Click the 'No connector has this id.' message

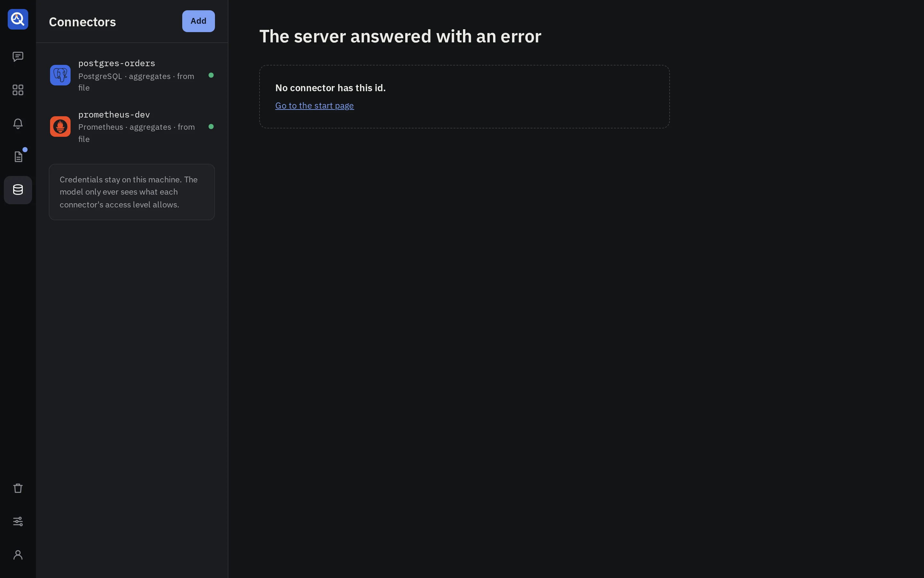pos(331,88)
